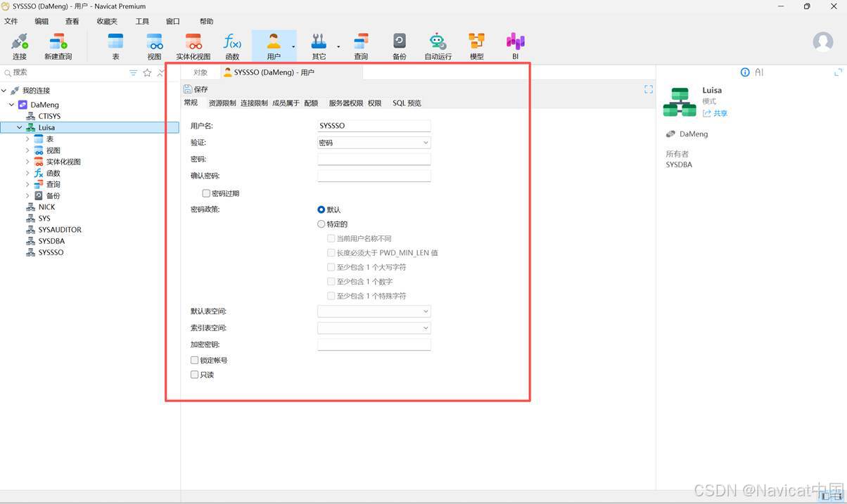The width and height of the screenshot is (847, 504).
Task: Expand the 视图 views node under Luisa
Action: (27, 150)
